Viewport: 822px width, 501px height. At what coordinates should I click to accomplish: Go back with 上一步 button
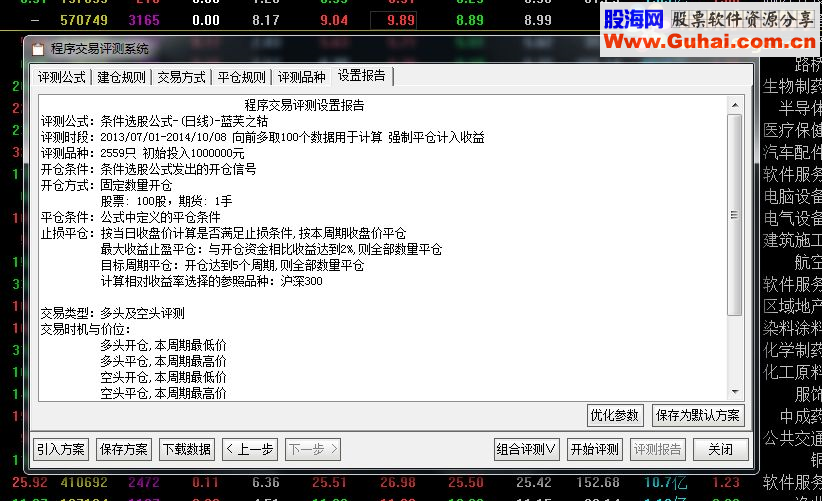pyautogui.click(x=250, y=450)
